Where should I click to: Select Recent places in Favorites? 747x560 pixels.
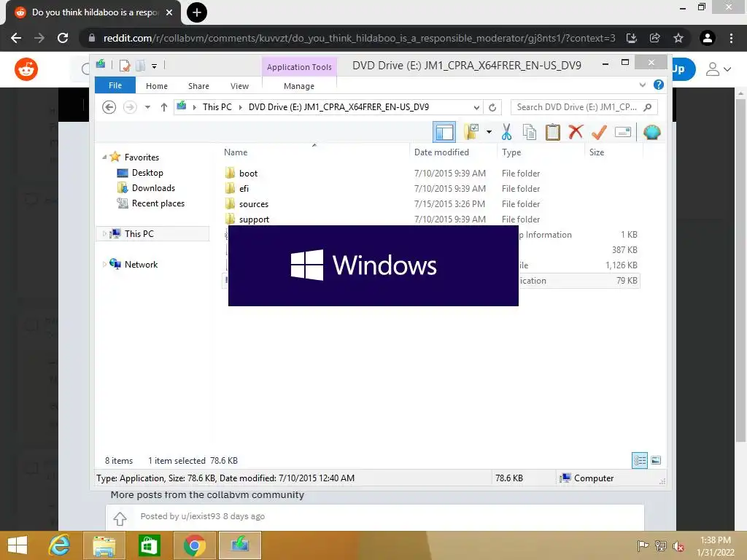click(158, 203)
